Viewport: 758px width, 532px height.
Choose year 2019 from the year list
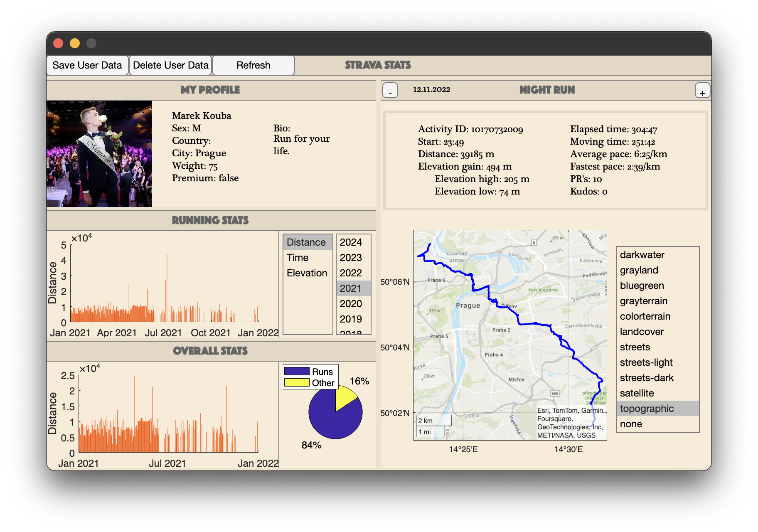351,319
